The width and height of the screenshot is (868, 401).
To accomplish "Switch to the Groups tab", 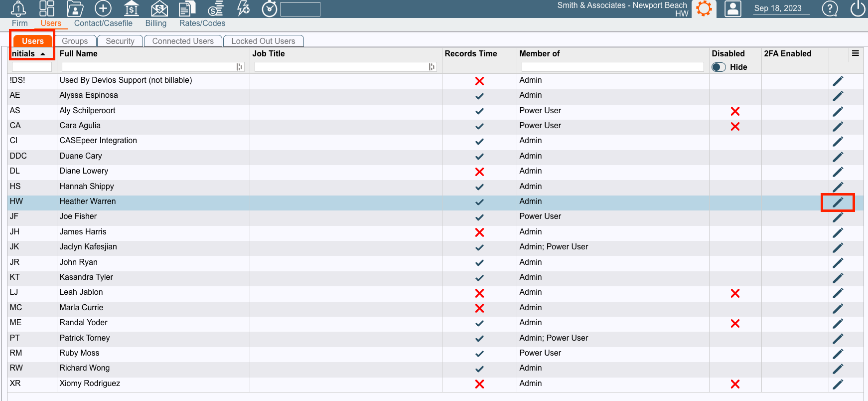I will (75, 41).
